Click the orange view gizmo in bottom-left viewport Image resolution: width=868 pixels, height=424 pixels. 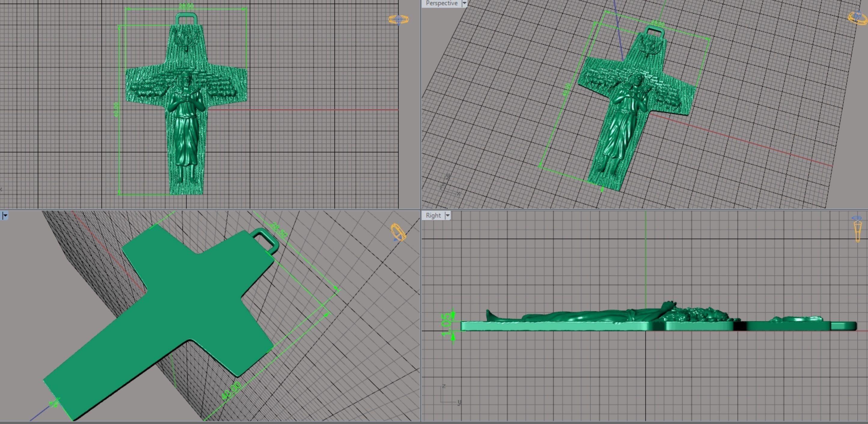click(x=398, y=232)
